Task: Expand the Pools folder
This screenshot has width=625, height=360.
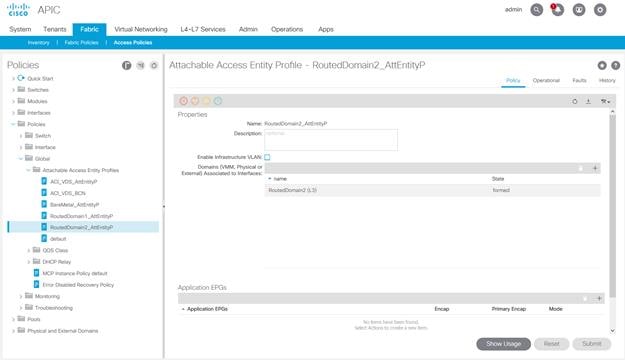Action: click(x=13, y=319)
